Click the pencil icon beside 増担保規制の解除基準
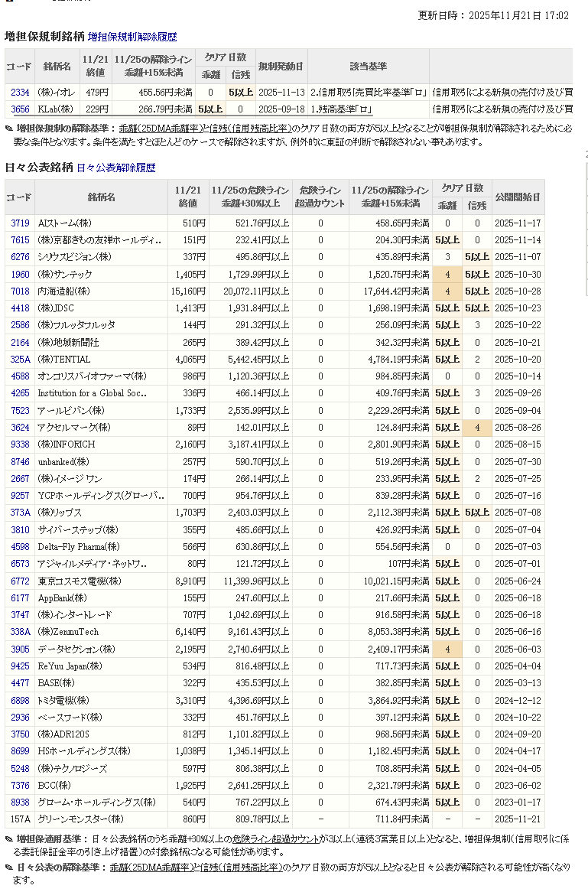This screenshot has height=892, width=588. coord(9,129)
